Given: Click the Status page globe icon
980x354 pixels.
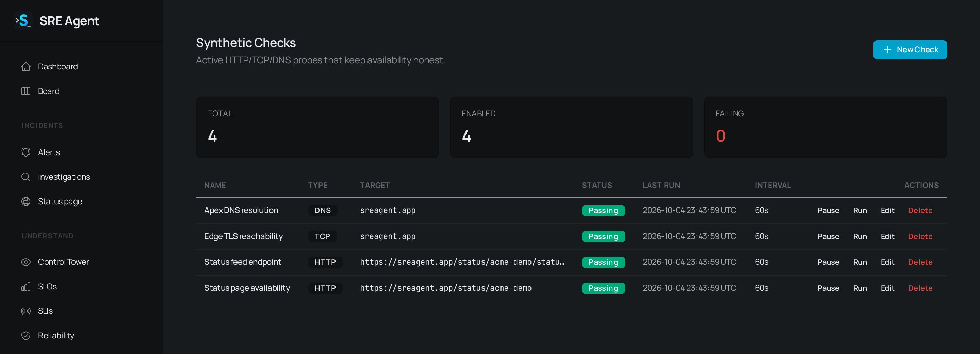Looking at the screenshot, I should pyautogui.click(x=26, y=202).
